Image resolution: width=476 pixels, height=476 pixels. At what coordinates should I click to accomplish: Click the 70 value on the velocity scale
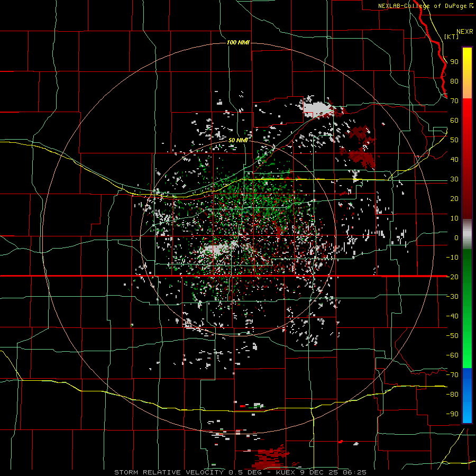coord(454,101)
